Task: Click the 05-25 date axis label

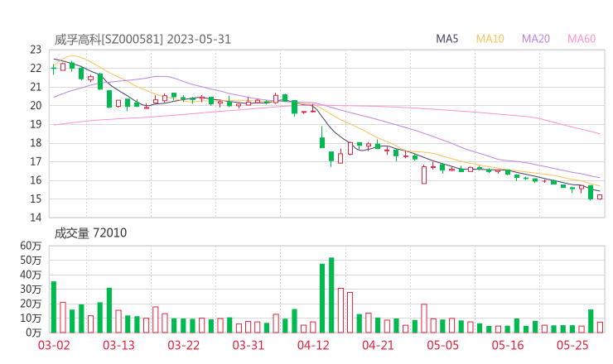Action: pyautogui.click(x=572, y=345)
